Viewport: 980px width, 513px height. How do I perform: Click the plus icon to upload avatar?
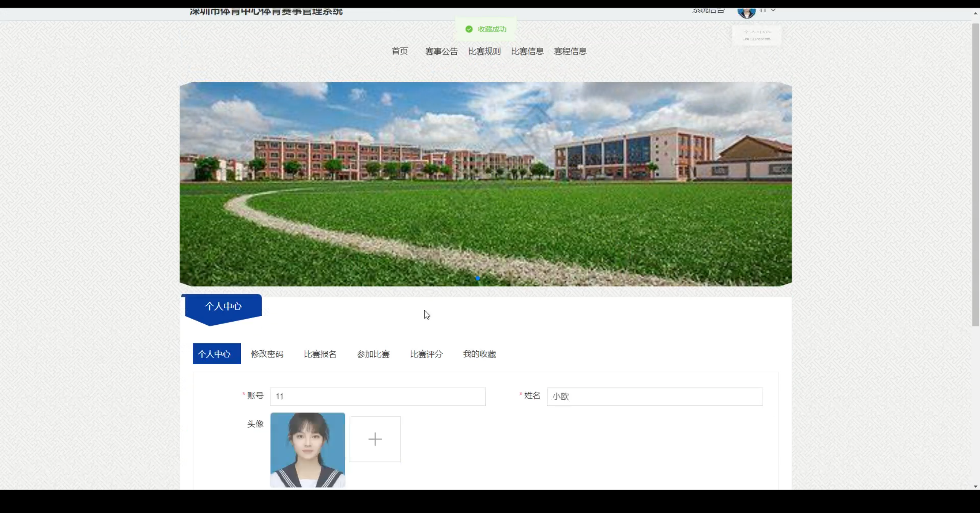coord(375,439)
